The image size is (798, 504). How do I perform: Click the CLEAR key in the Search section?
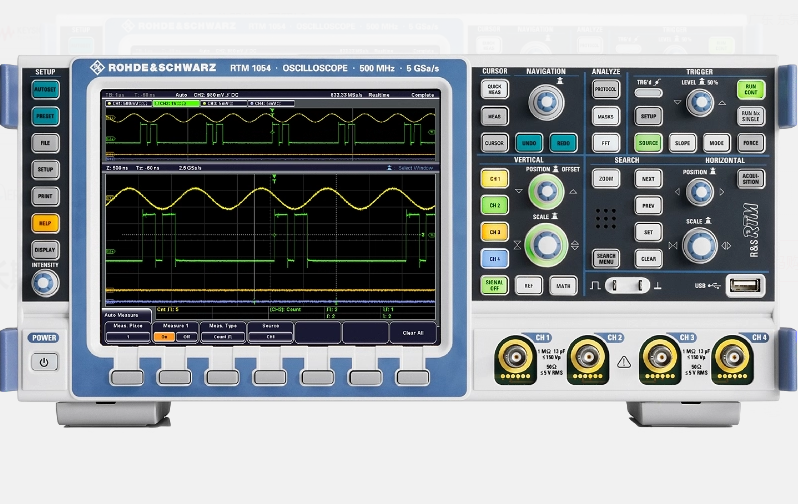coord(648,259)
